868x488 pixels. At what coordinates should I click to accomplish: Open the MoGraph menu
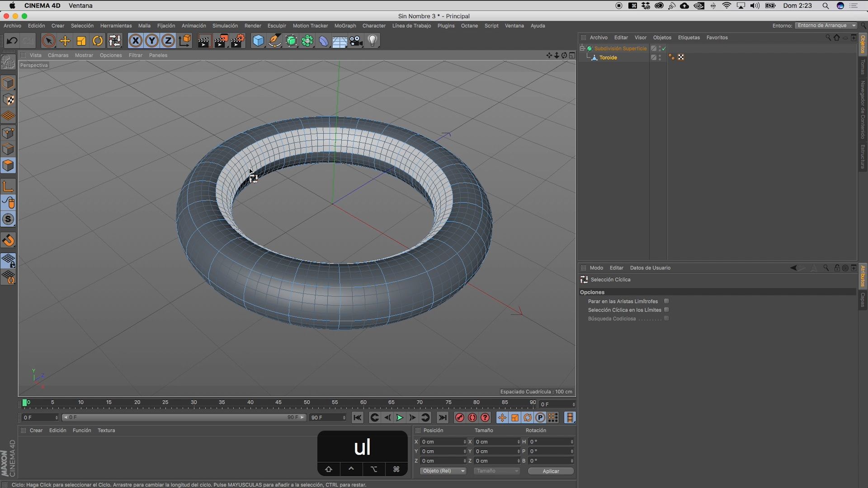click(345, 26)
